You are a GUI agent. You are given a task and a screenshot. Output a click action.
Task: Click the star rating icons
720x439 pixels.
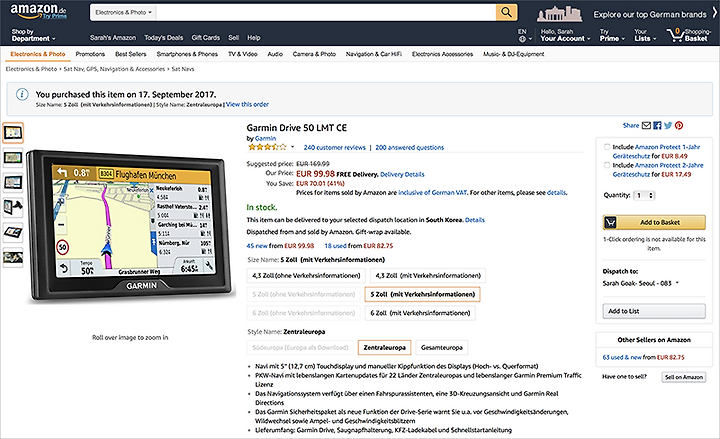coord(267,147)
